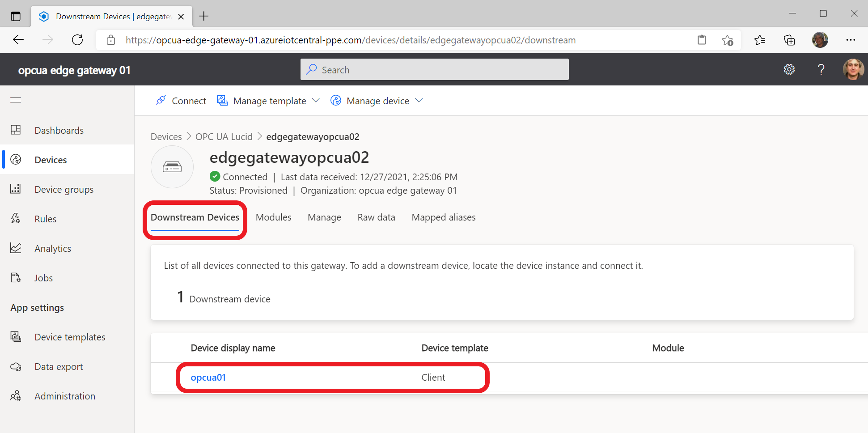
Task: Click the Device templates icon
Action: (x=16, y=336)
